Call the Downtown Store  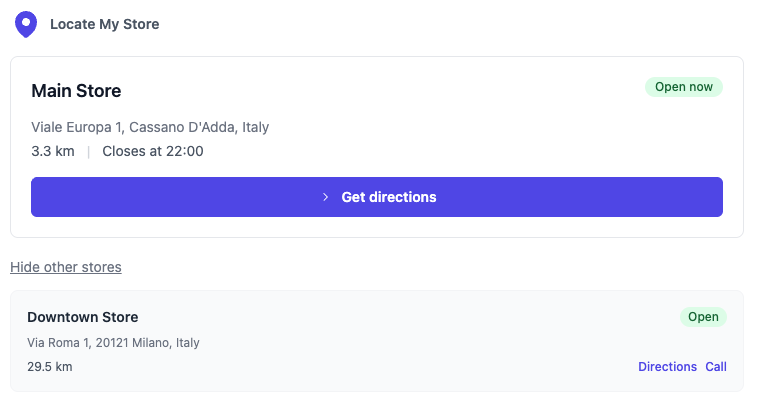(x=716, y=367)
